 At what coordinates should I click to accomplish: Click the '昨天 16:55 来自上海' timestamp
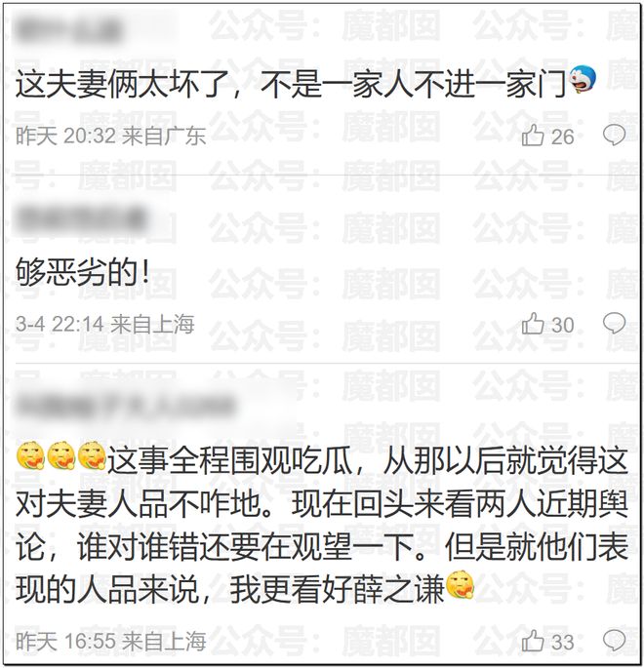click(x=111, y=641)
